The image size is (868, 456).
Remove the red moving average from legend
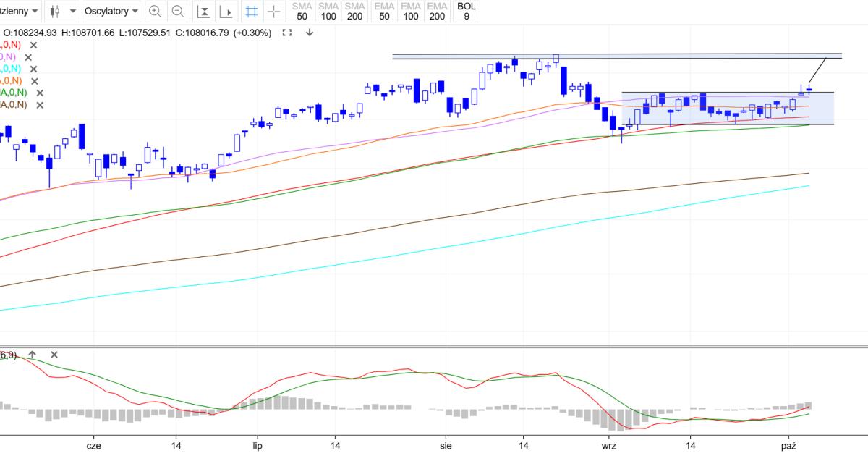click(x=35, y=45)
